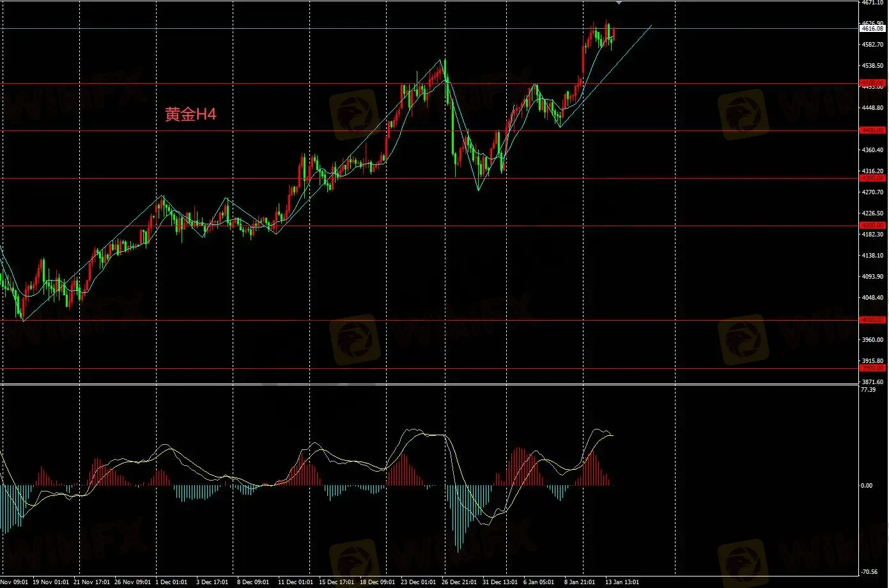The image size is (889, 588).
Task: Click the -70.56 indicator scale value
Action: (x=869, y=572)
